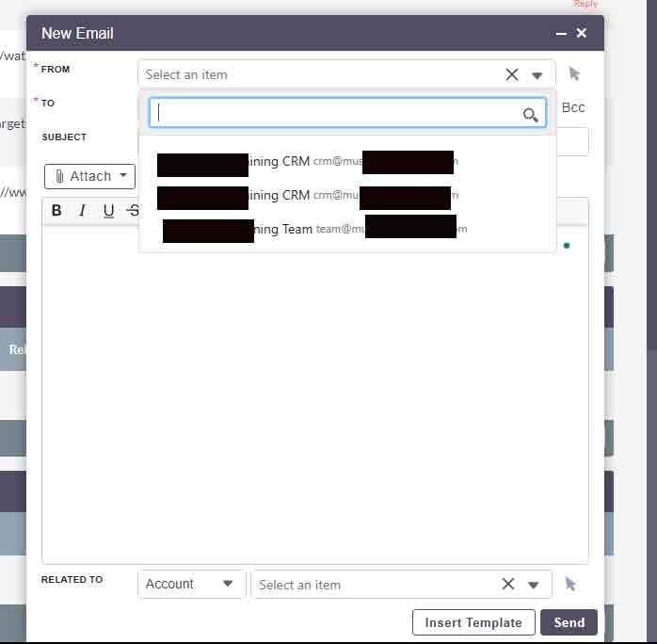
Task: Click the arrow selector icon beside Related To
Action: click(x=570, y=585)
